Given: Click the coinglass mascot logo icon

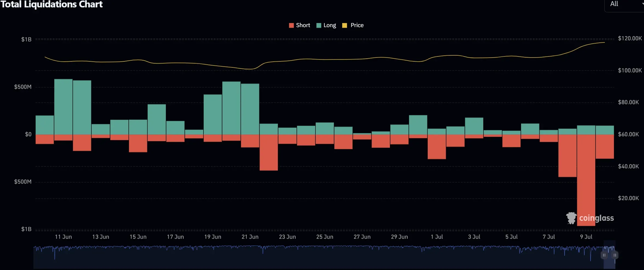Looking at the screenshot, I should tap(571, 218).
